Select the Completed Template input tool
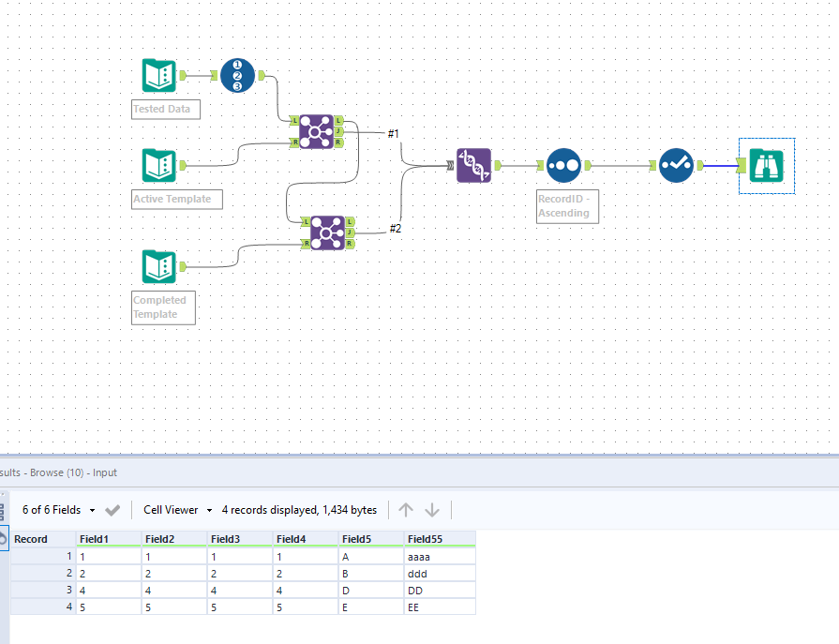 (x=157, y=266)
